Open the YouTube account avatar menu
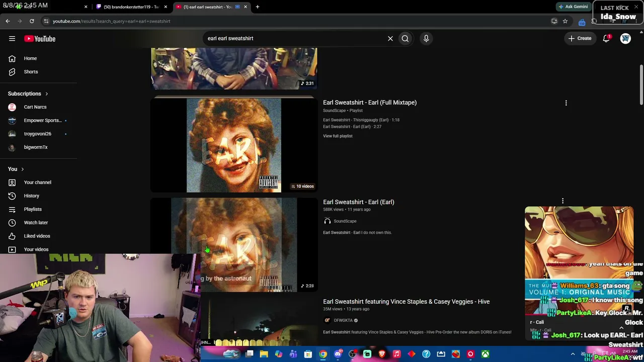 (625, 38)
